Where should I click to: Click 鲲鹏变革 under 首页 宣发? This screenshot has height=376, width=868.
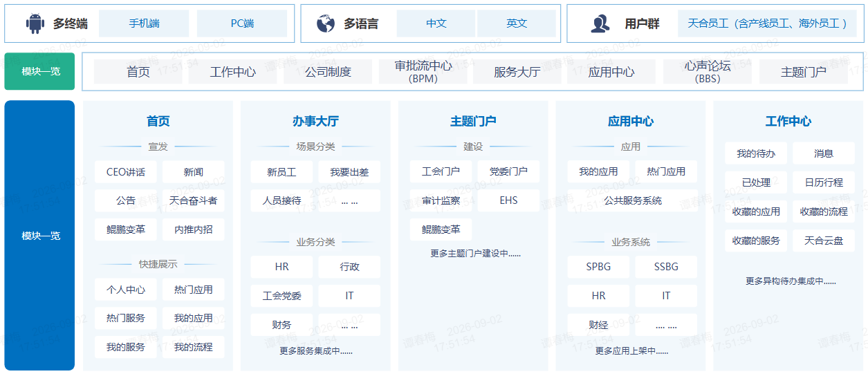click(126, 229)
